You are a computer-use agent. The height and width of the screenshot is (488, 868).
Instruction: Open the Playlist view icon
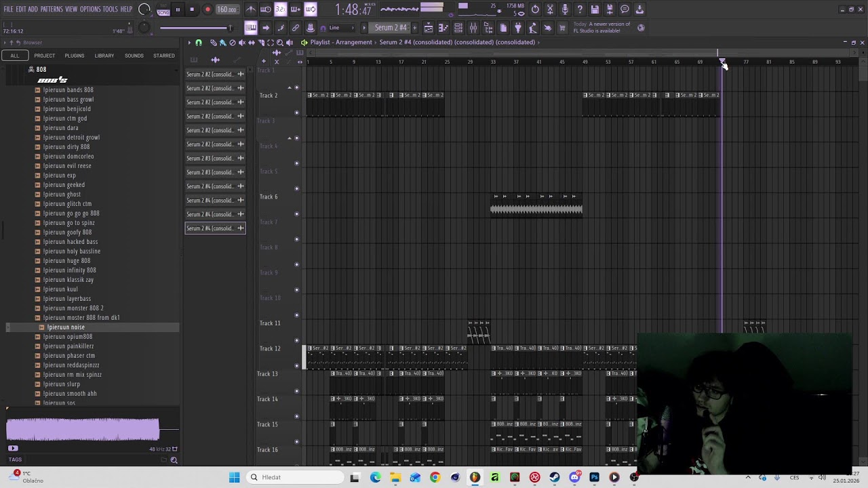point(429,28)
